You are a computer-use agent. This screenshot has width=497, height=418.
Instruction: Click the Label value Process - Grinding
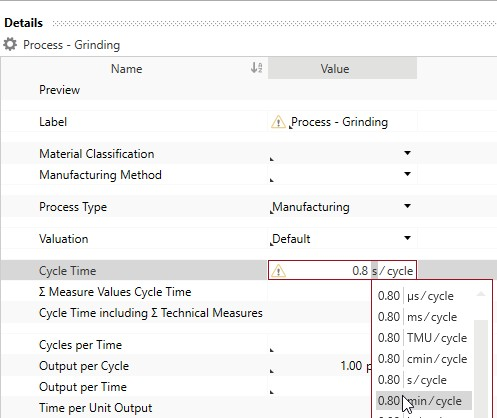point(340,122)
